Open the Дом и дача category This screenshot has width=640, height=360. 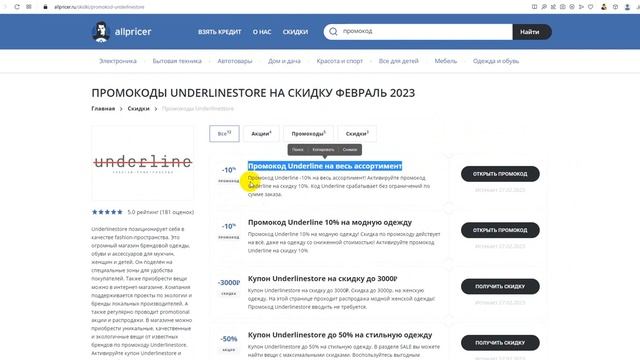pos(284,61)
